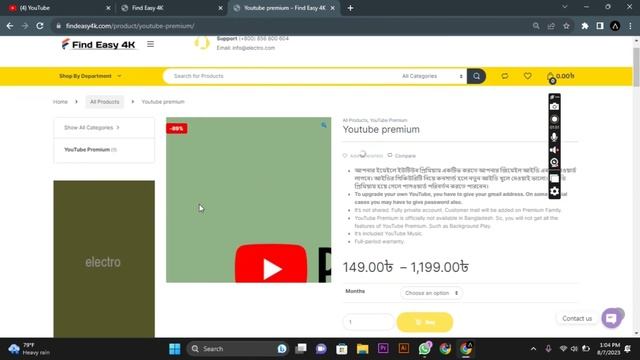The height and width of the screenshot is (360, 640).
Task: Open the zoom magnifier icon in the address bar
Action: tap(536, 26)
